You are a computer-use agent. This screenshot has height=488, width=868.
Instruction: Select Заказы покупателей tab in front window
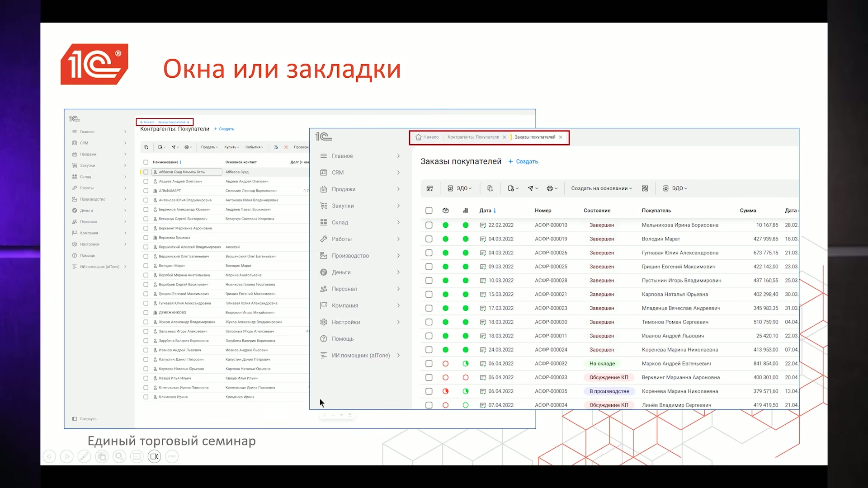coord(535,137)
